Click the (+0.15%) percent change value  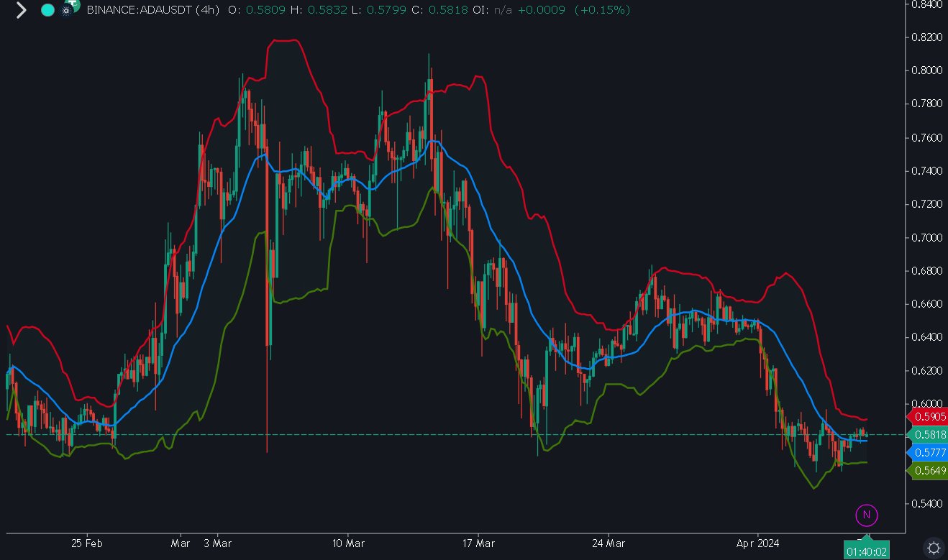pos(602,10)
